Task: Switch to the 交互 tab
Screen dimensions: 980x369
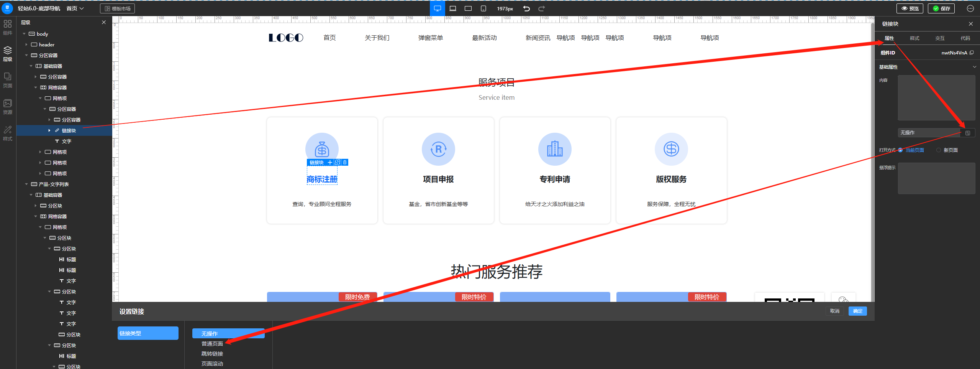Action: pyautogui.click(x=940, y=38)
